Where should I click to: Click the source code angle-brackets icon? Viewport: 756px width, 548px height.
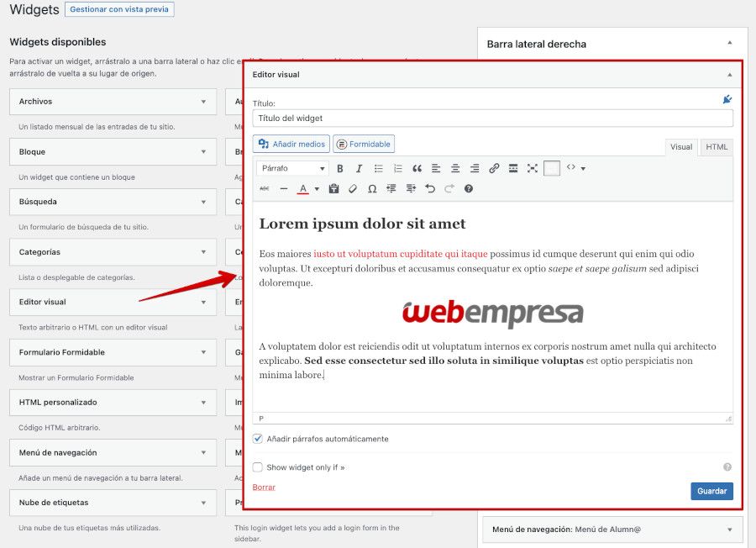pyautogui.click(x=571, y=167)
